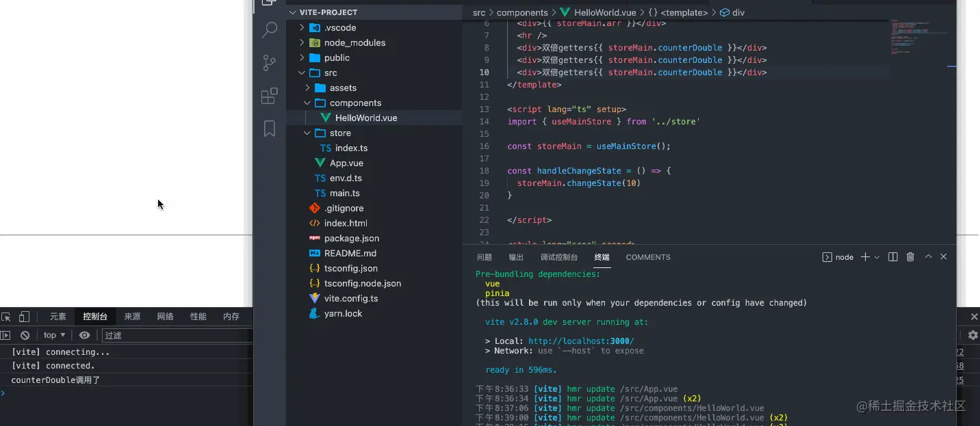Open the top context dropdown in console
The image size is (980, 426).
[54, 335]
